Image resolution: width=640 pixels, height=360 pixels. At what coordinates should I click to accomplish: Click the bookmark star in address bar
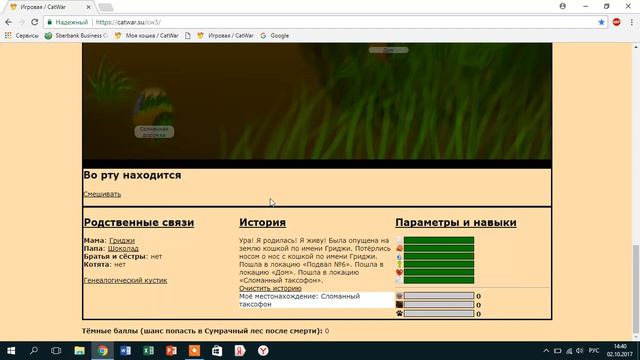pyautogui.click(x=601, y=22)
